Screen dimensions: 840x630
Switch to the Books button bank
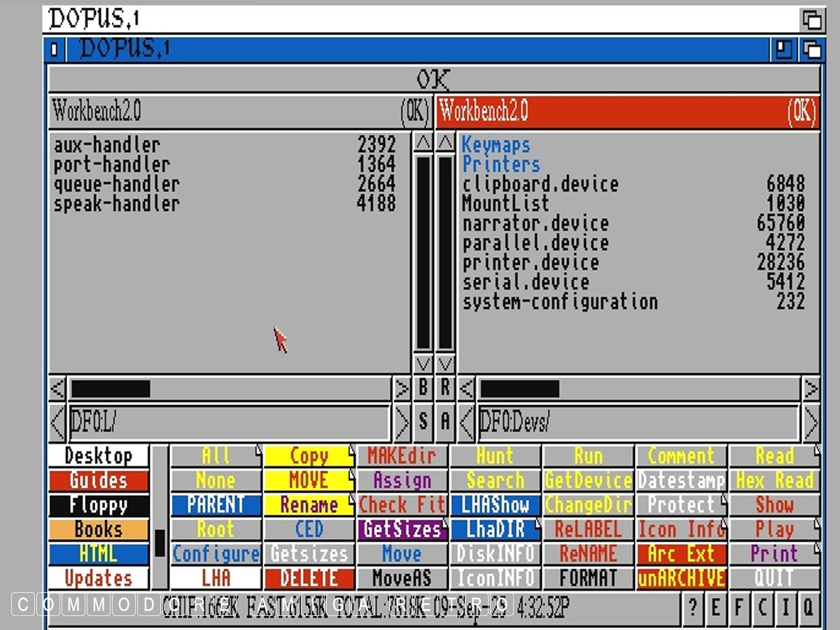point(99,529)
